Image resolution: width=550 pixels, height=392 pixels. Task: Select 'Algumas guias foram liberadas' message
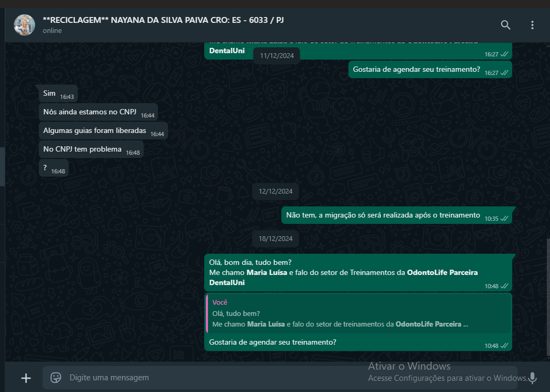[x=103, y=131]
